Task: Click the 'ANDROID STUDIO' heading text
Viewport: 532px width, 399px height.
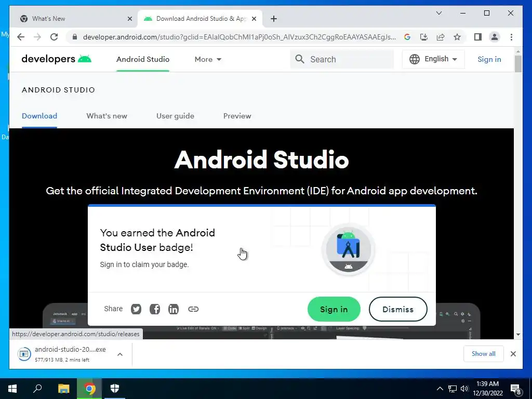Action: pos(58,90)
